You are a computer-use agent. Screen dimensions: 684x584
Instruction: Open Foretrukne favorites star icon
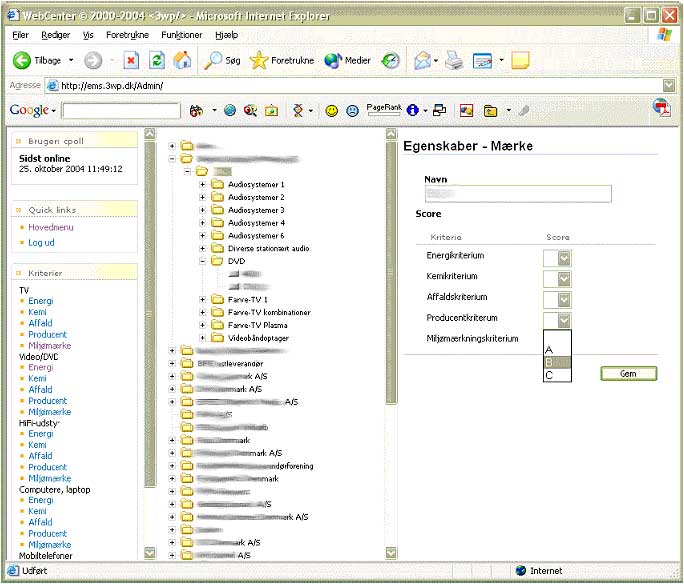click(259, 60)
